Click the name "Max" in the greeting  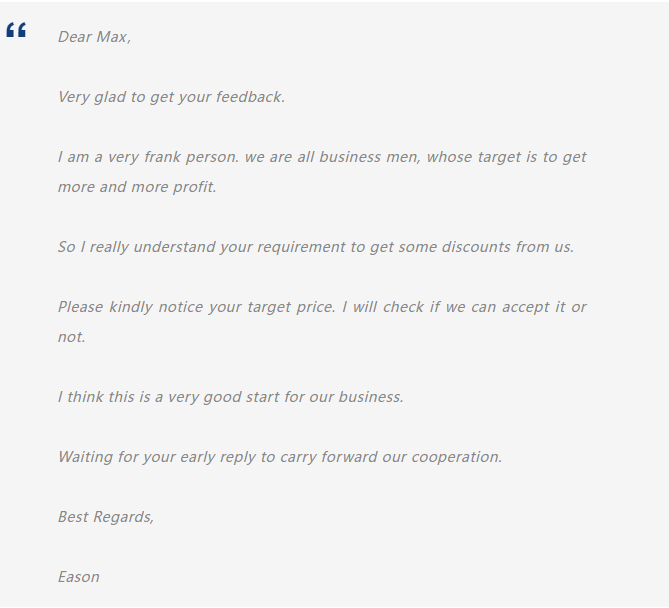[x=112, y=37]
